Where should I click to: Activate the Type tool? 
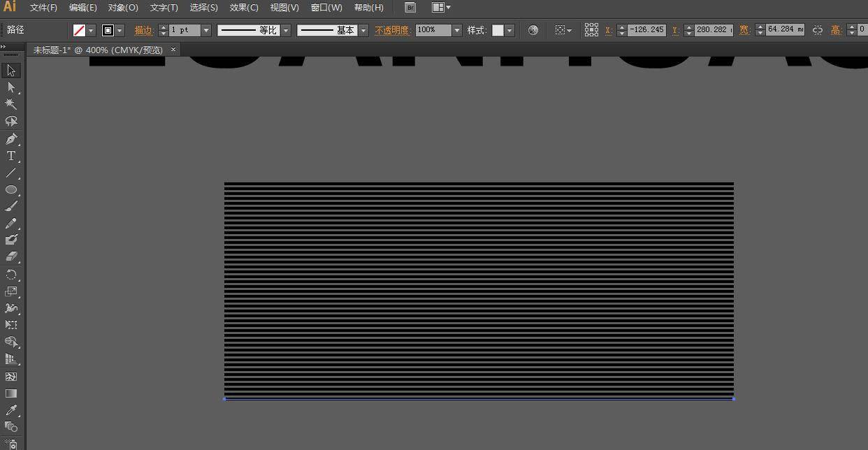coord(11,156)
